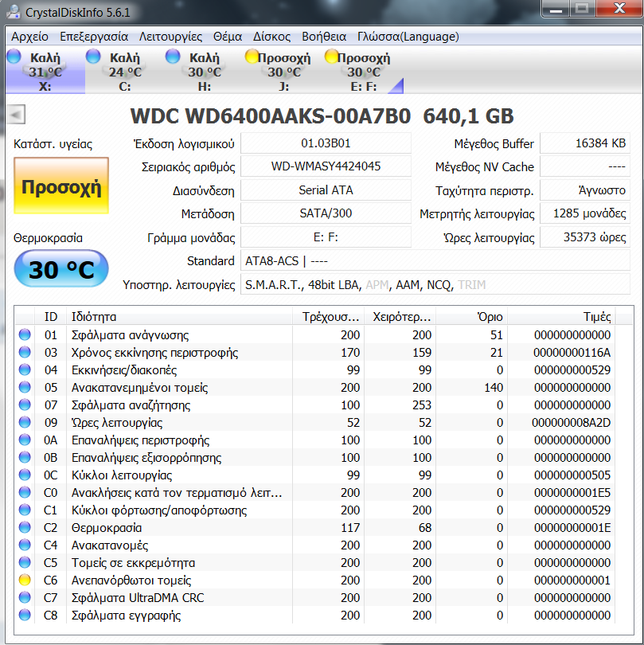
Task: Click the 1285 μονάδες power-on count field
Action: click(585, 213)
